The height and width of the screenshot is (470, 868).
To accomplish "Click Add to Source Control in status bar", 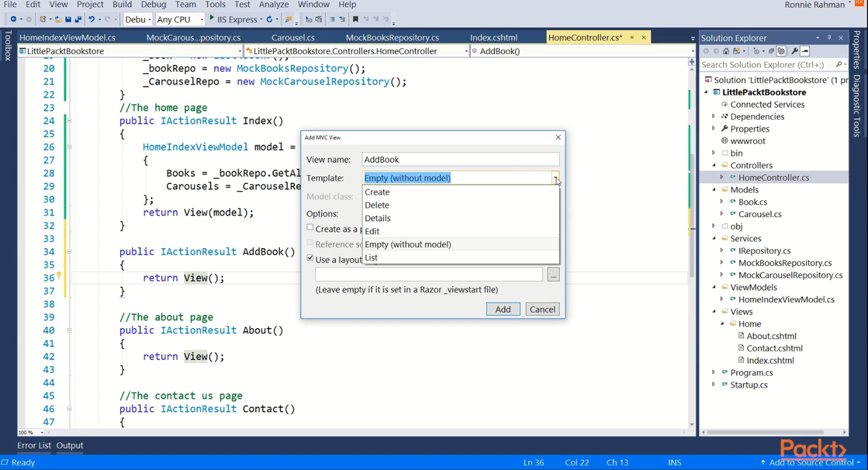I will (810, 462).
